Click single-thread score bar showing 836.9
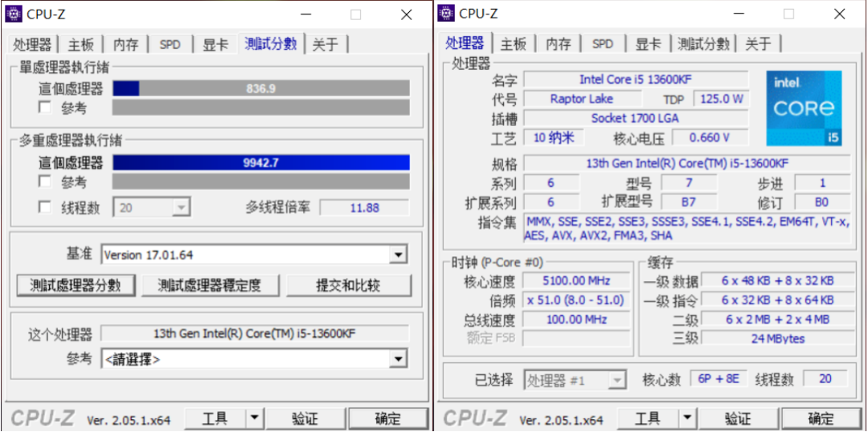868x432 pixels. coord(261,88)
